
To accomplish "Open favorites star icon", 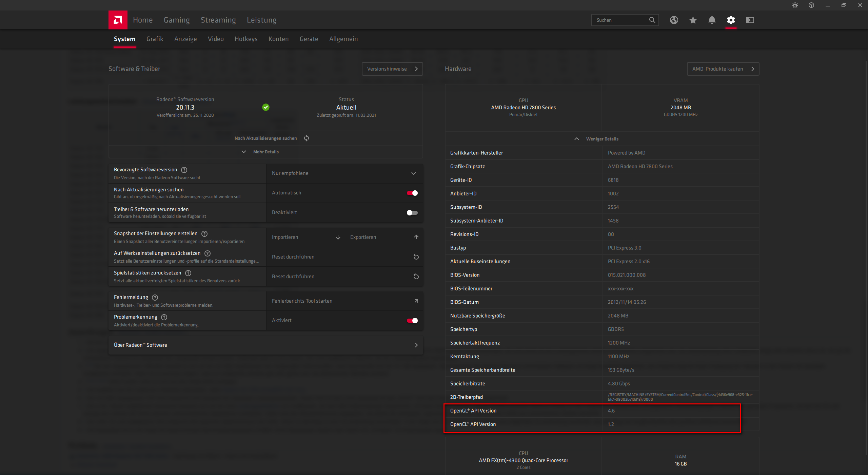I will tap(693, 20).
